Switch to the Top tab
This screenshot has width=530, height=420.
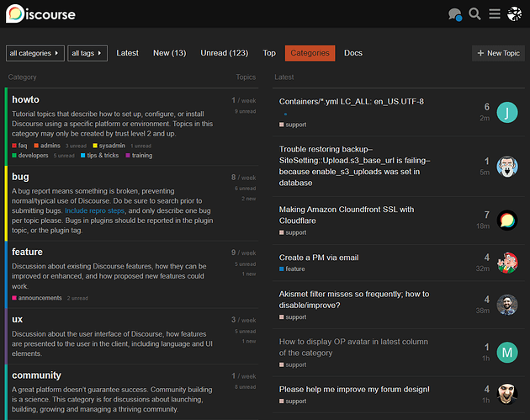point(269,53)
